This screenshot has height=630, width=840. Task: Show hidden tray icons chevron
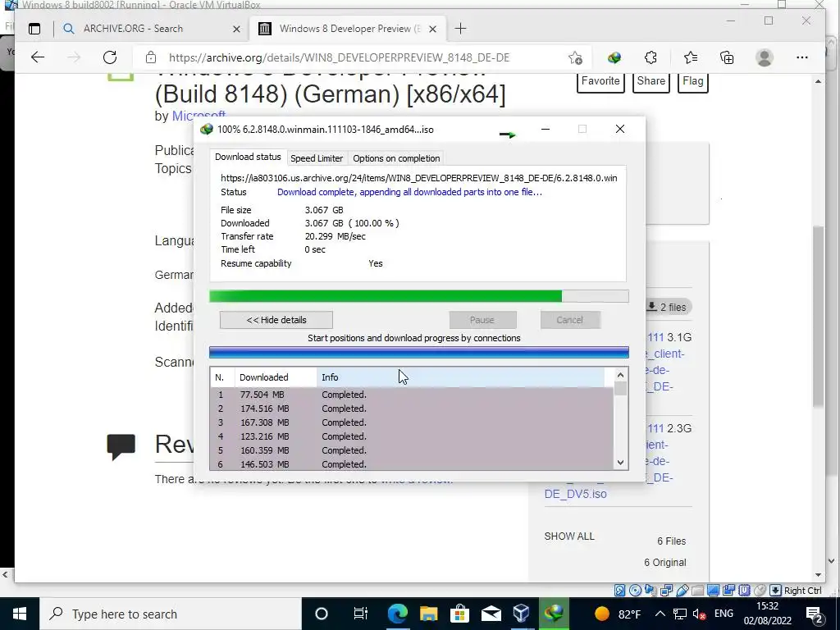[660, 614]
